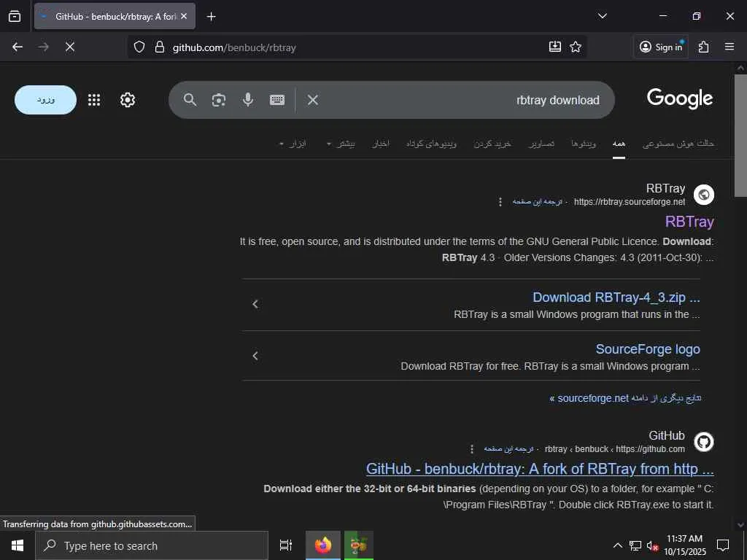
Task: Open the 'SourceForge logo' sublink
Action: click(x=648, y=349)
